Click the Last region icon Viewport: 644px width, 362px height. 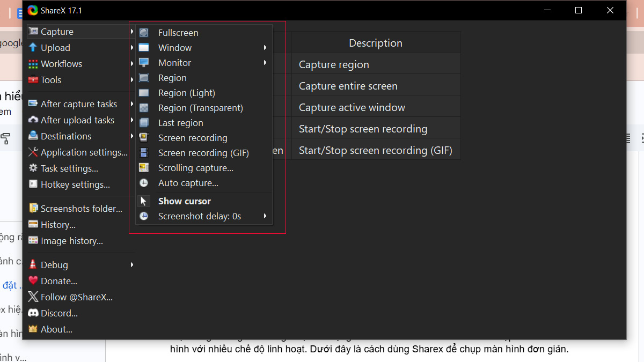[x=144, y=123]
